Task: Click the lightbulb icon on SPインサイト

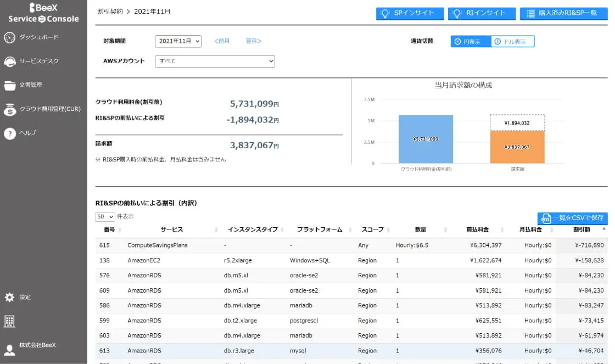Action: [x=385, y=14]
